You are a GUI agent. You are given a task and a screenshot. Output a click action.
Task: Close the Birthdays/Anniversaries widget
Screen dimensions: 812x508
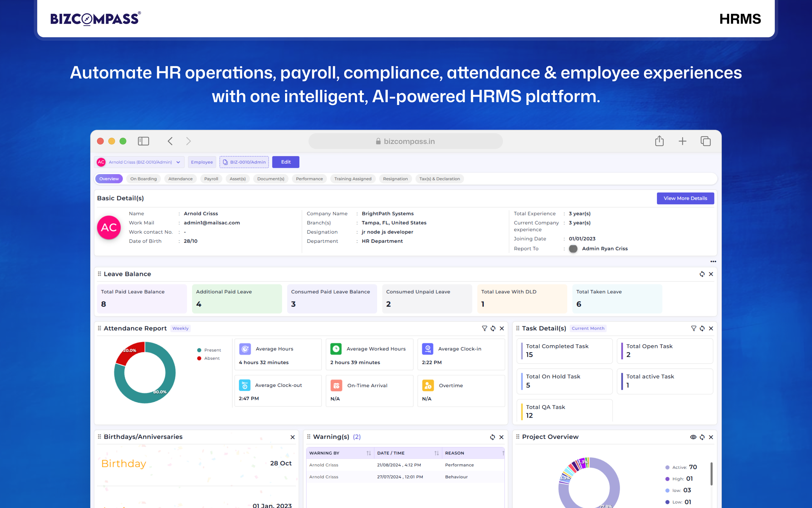point(293,437)
